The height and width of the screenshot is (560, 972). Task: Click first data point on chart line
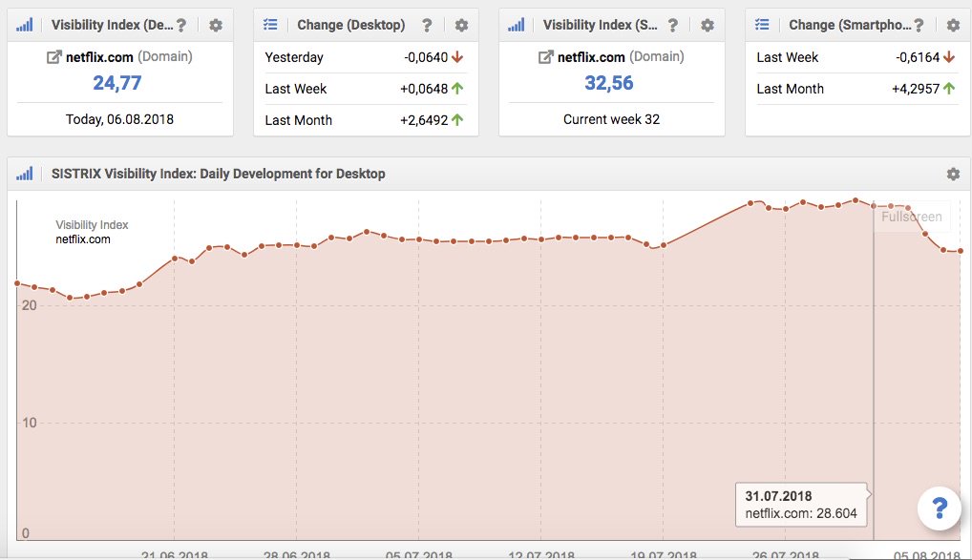[x=17, y=283]
